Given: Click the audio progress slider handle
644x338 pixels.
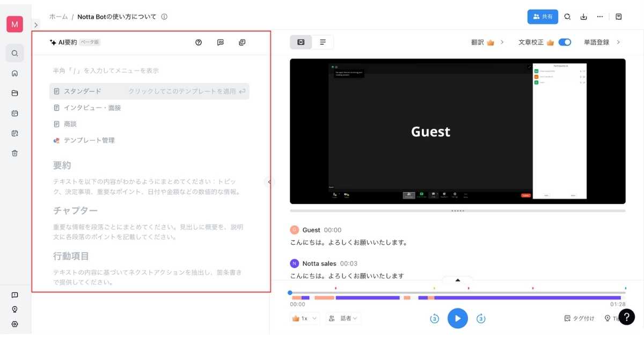Looking at the screenshot, I should [x=290, y=292].
